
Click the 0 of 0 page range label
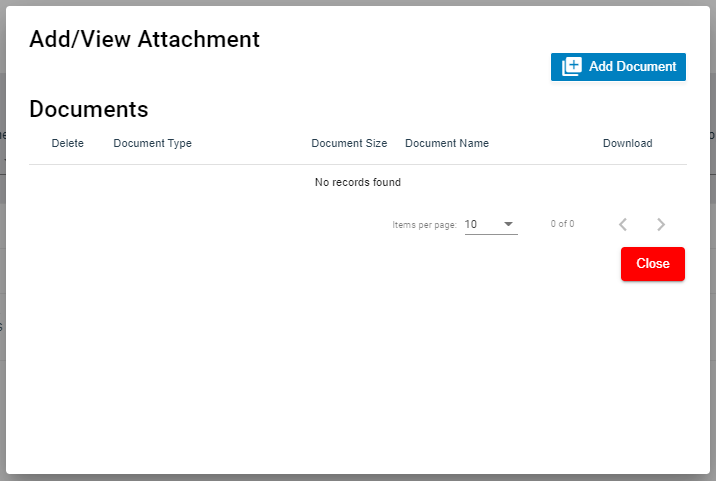(x=562, y=224)
